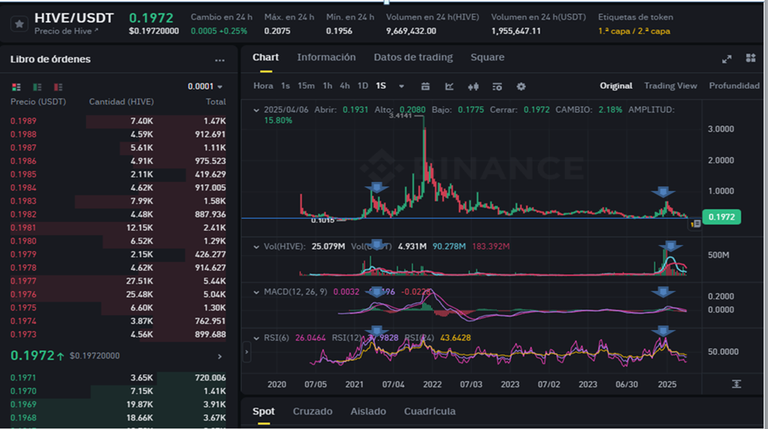Collapse the Vol(HIVE) indicator panel

256,247
